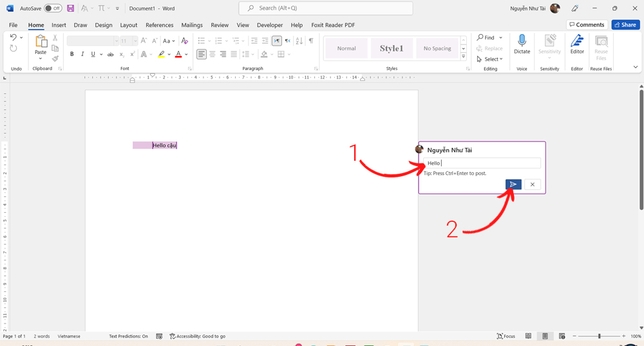644x346 pixels.
Task: Open the Review tab
Action: pos(220,25)
